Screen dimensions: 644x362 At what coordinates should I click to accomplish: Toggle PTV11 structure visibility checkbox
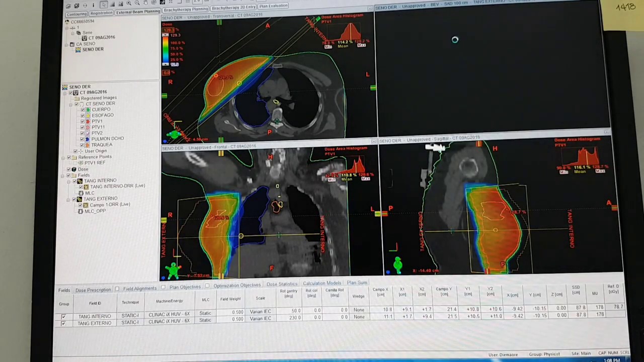click(x=82, y=127)
